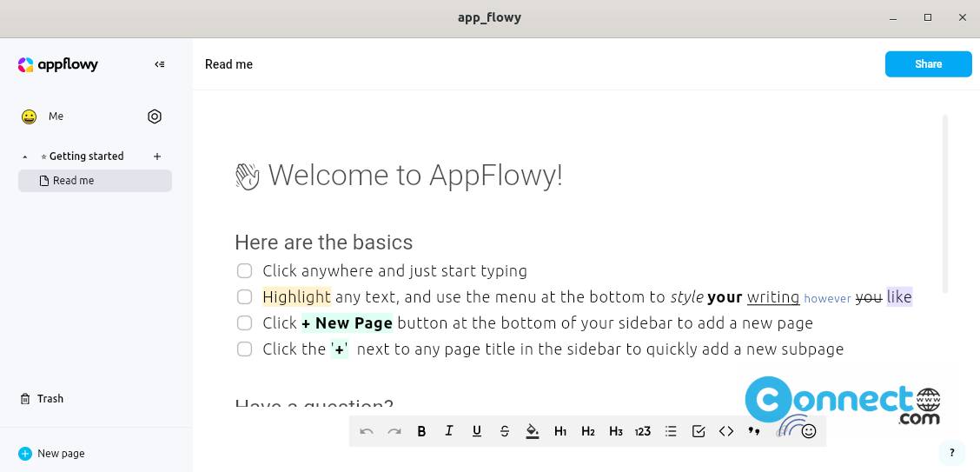
Task: Click the Trash bin icon
Action: point(25,399)
